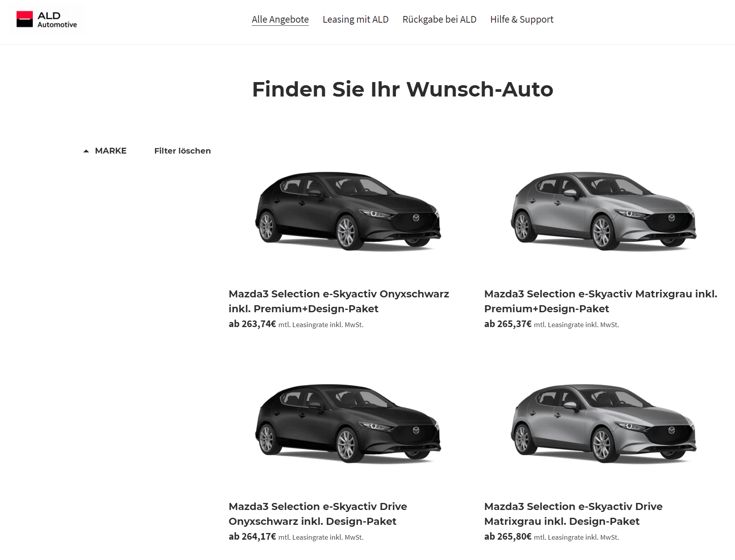This screenshot has height=560, width=735.
Task: Collapse the MARKE filter arrow
Action: [86, 151]
